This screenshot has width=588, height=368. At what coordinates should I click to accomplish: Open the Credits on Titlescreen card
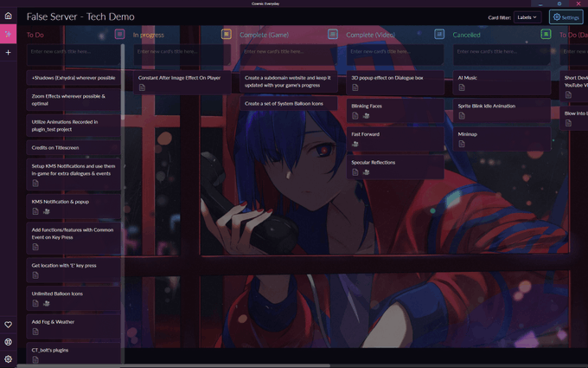(x=73, y=147)
